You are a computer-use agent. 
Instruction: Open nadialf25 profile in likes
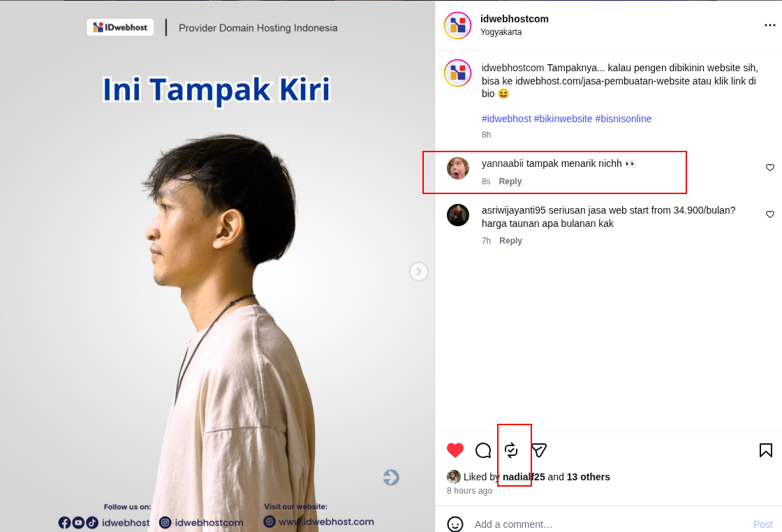524,477
